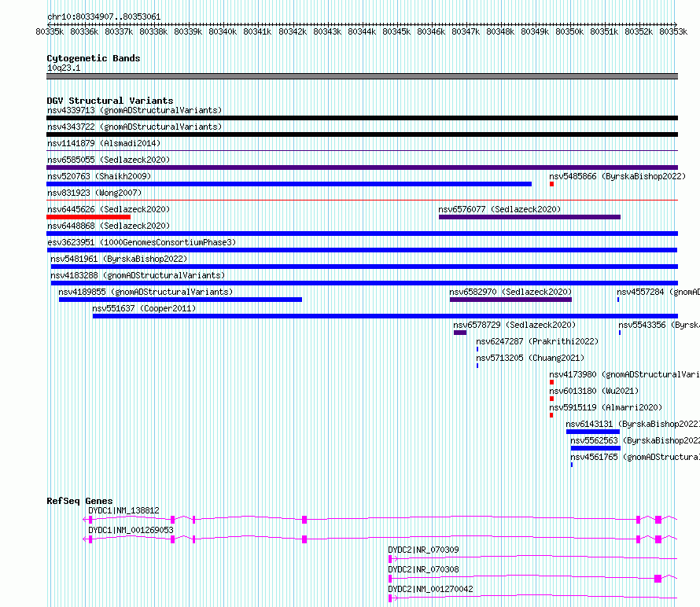Click the nsv4189855 blue variant bar
The height and width of the screenshot is (607, 700).
click(x=180, y=300)
